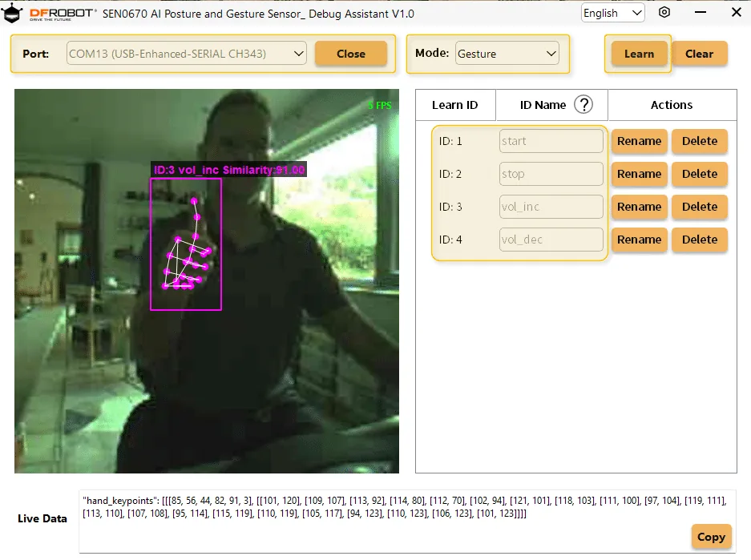This screenshot has width=751, height=560.
Task: Clear all learned gestures
Action: [699, 54]
